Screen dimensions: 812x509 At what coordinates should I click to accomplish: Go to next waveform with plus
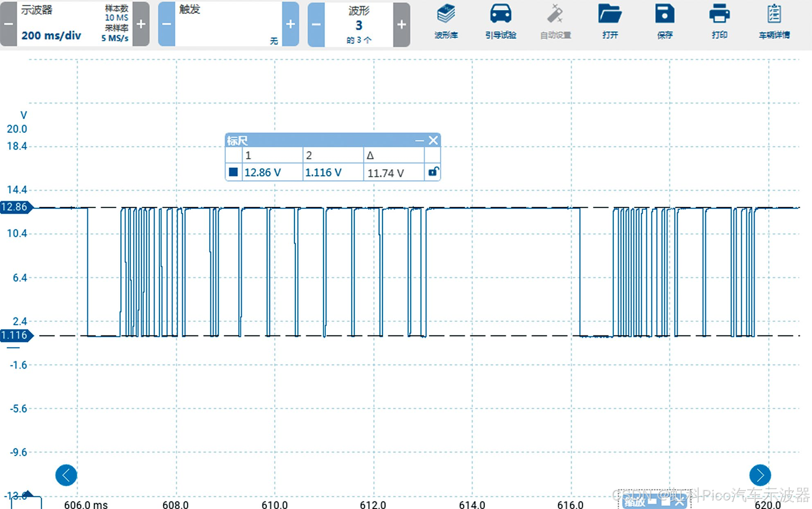[x=401, y=25]
